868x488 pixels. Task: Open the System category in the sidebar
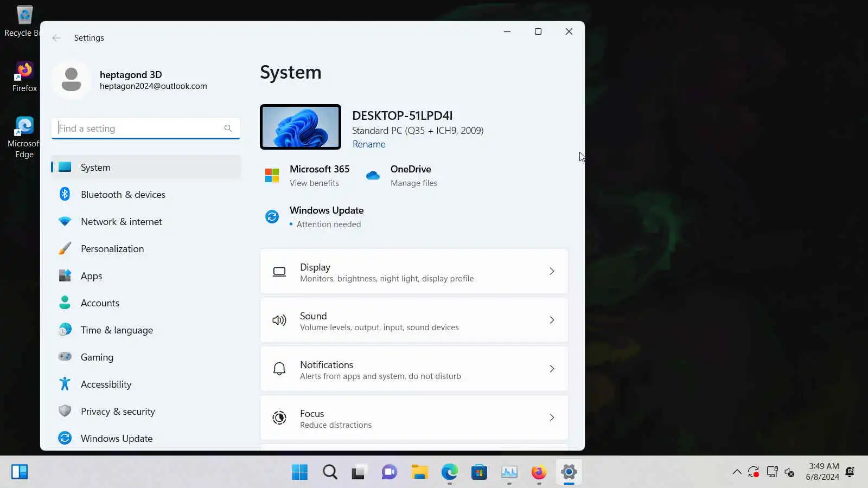pos(146,168)
